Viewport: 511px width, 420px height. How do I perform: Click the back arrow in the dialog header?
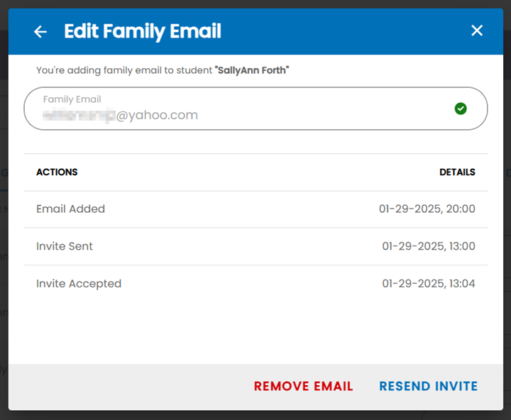[40, 32]
